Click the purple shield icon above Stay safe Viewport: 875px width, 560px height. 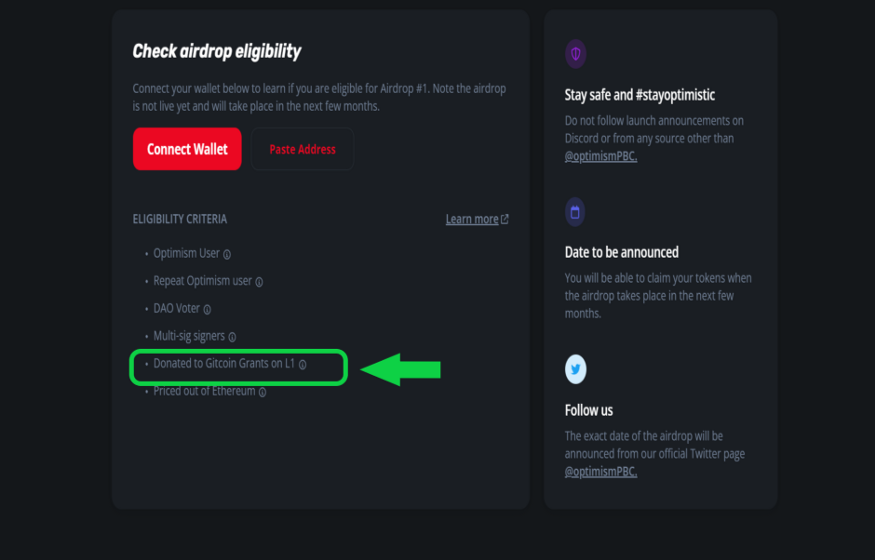[x=575, y=54]
